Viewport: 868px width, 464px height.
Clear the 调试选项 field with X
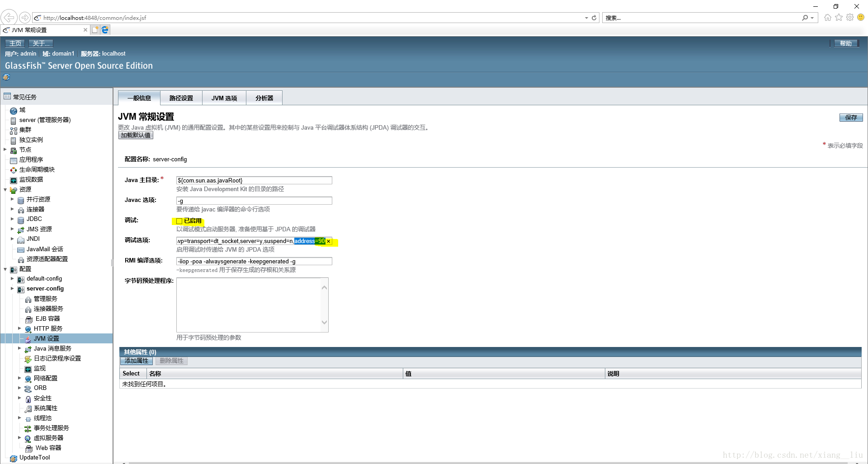click(329, 241)
